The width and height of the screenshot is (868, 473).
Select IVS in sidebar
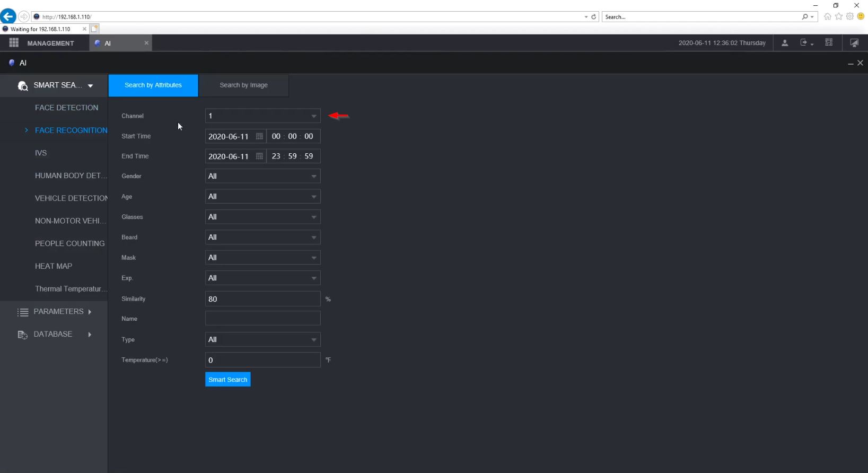tap(41, 153)
